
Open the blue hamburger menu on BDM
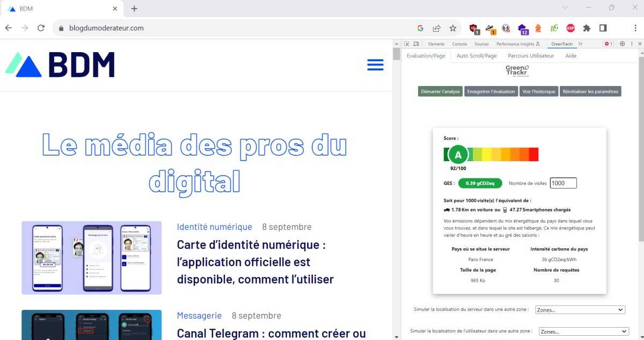[x=375, y=65]
